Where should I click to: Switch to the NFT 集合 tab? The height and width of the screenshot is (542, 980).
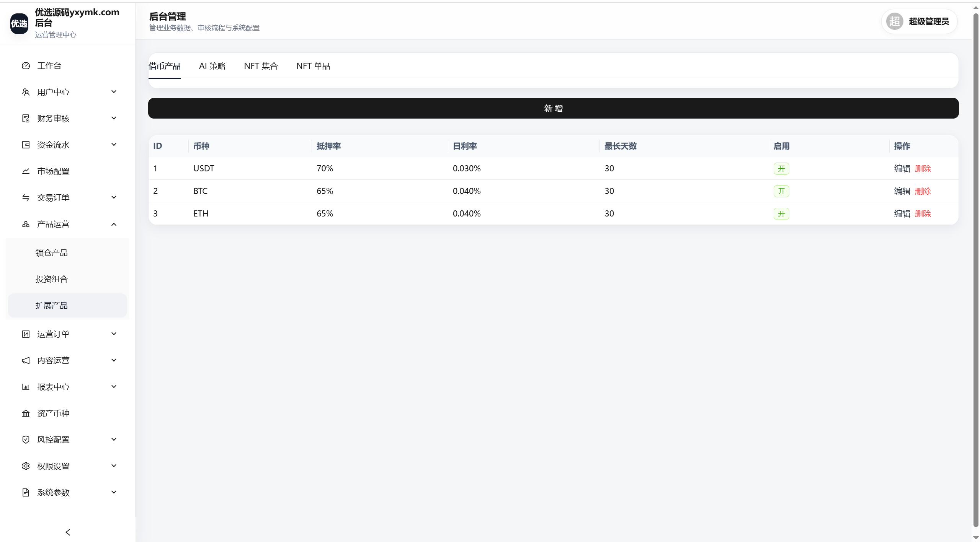[x=261, y=66]
